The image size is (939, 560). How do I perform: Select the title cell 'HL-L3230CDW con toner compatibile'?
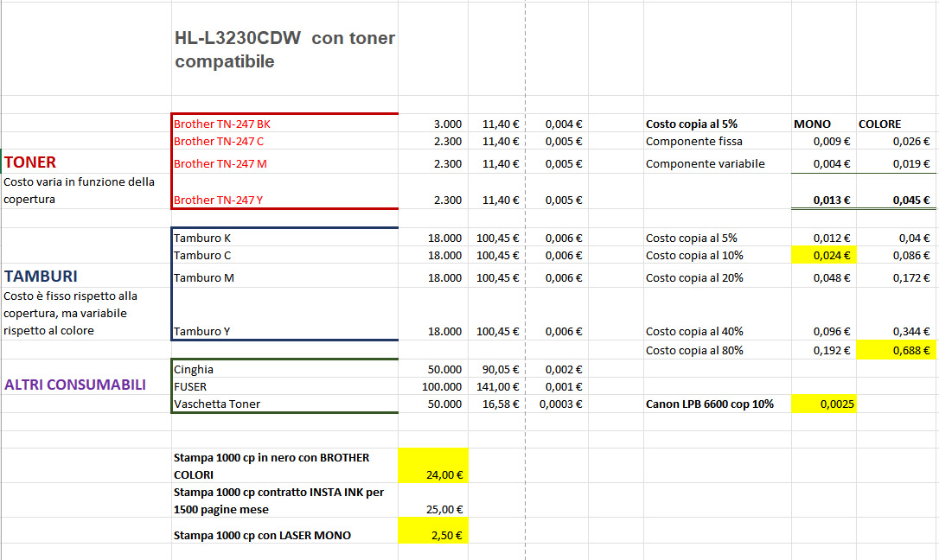point(284,49)
